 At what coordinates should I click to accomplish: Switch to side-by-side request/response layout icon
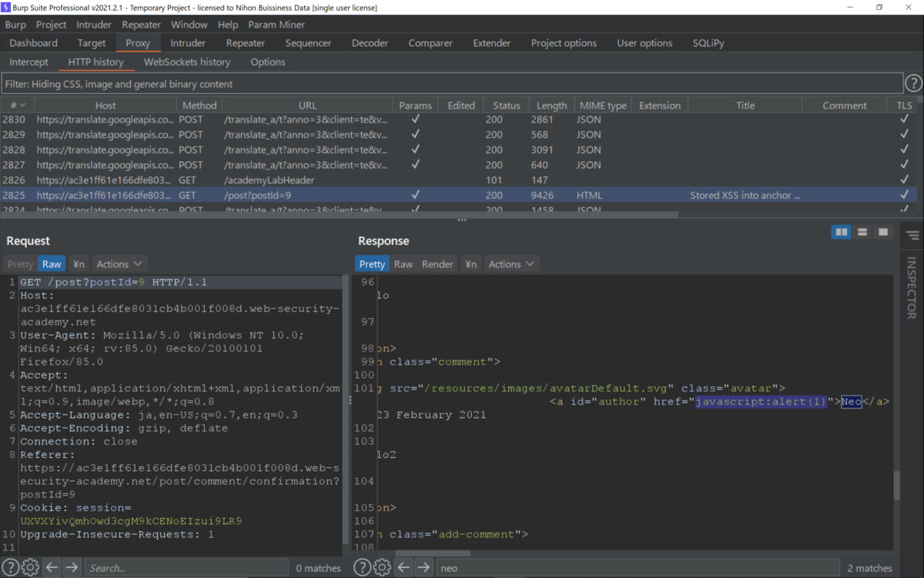point(842,232)
